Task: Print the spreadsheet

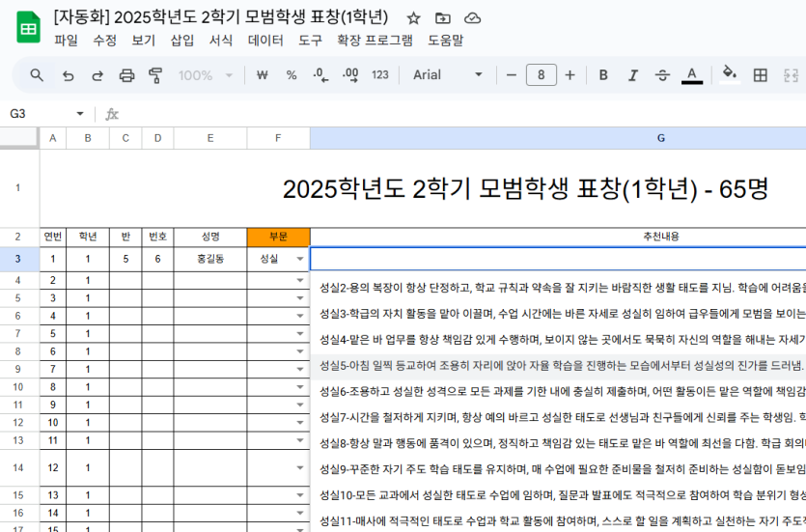Action: (x=126, y=75)
